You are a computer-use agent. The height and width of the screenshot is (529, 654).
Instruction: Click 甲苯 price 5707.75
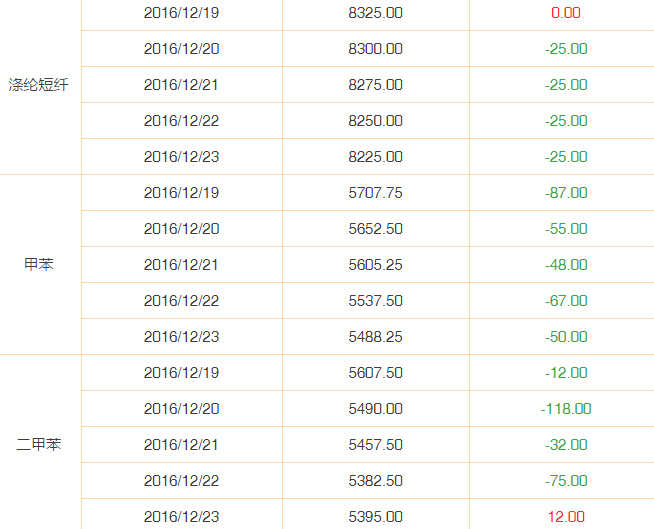pos(375,193)
